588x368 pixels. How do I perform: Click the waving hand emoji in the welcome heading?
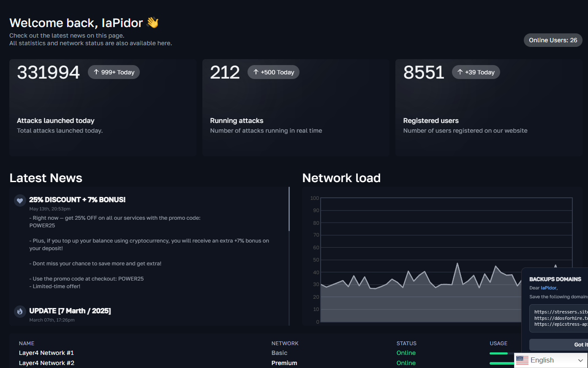click(152, 22)
